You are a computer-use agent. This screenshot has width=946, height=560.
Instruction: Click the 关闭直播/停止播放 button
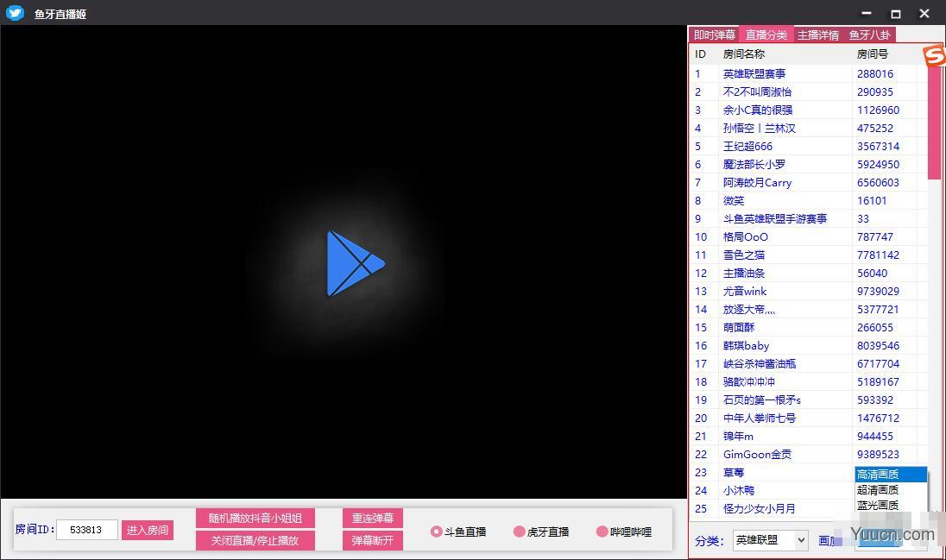pos(255,540)
